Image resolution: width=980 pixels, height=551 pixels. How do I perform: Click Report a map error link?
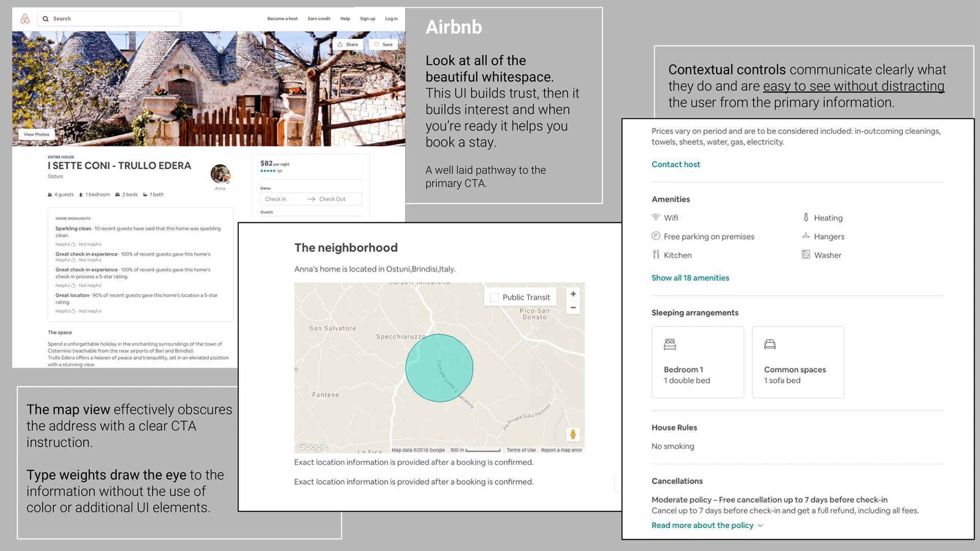click(x=561, y=450)
